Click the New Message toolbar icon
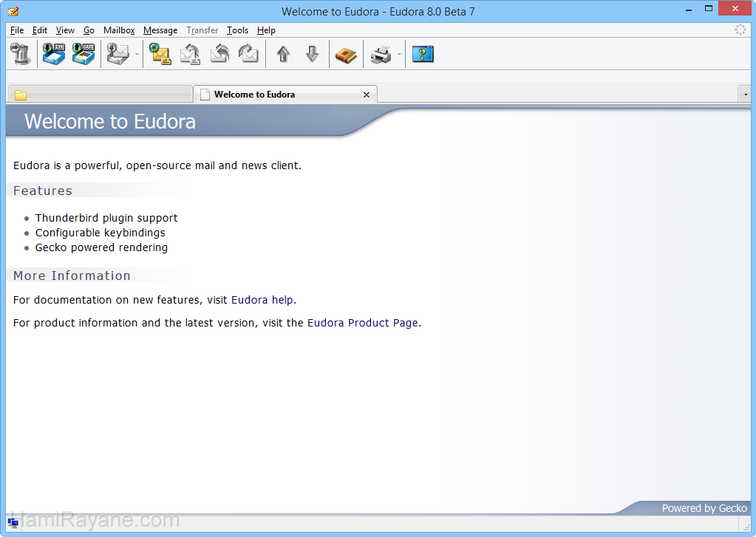Viewport: 756px width, 537px height. pos(160,54)
